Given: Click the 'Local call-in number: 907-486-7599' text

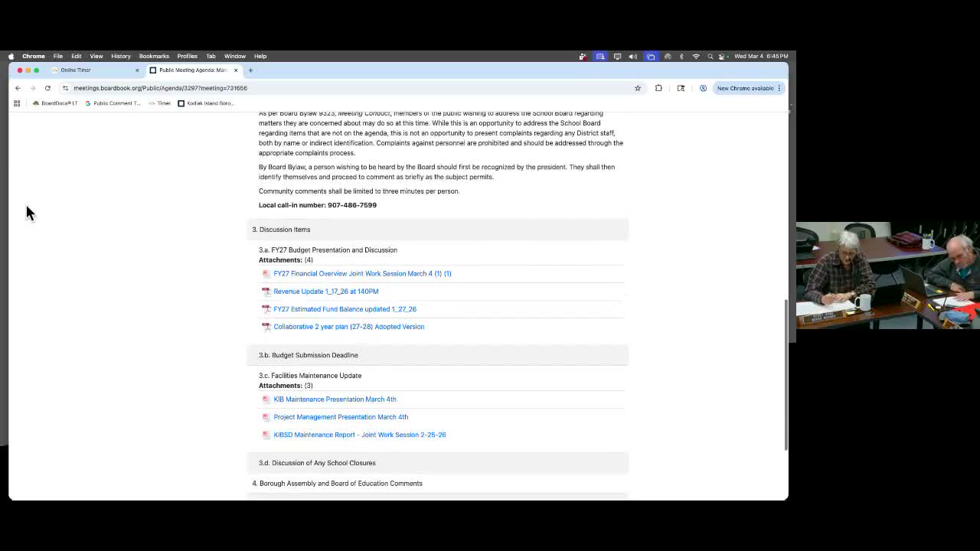Looking at the screenshot, I should pos(318,205).
